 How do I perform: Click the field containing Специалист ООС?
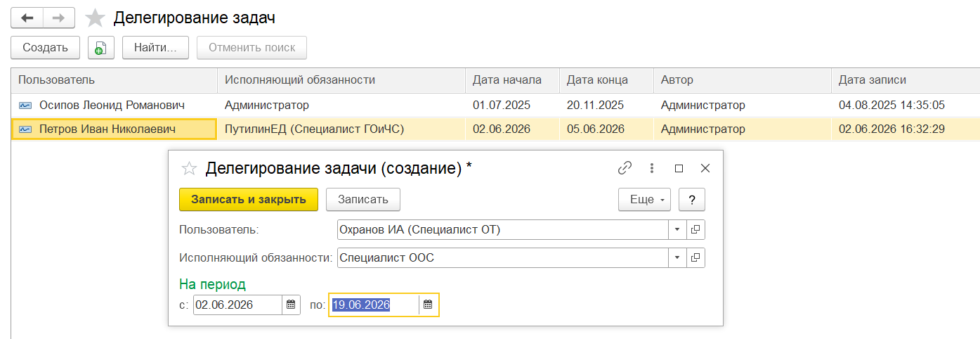pos(502,257)
